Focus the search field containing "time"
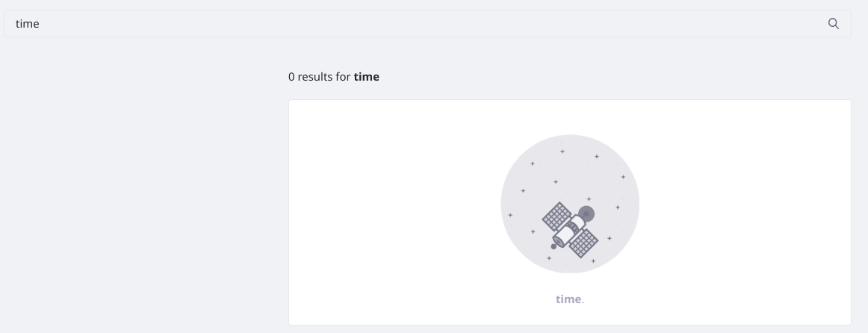 (427, 24)
